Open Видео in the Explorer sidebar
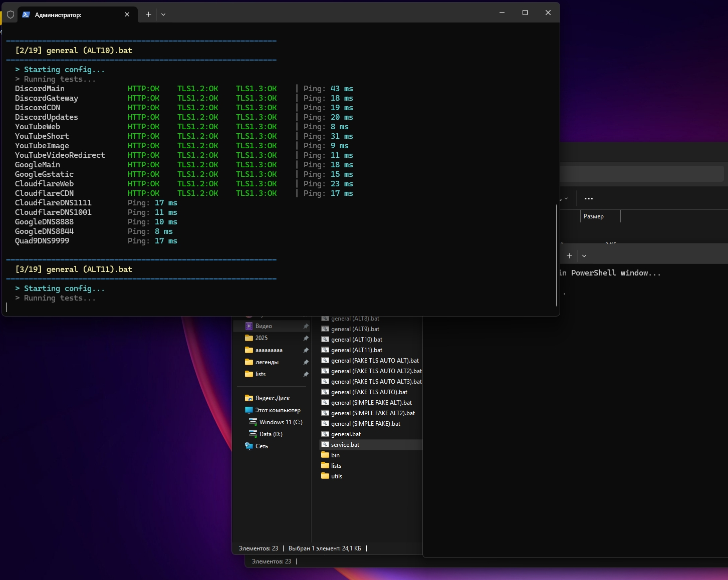Viewport: 728px width, 580px height. pyautogui.click(x=264, y=326)
